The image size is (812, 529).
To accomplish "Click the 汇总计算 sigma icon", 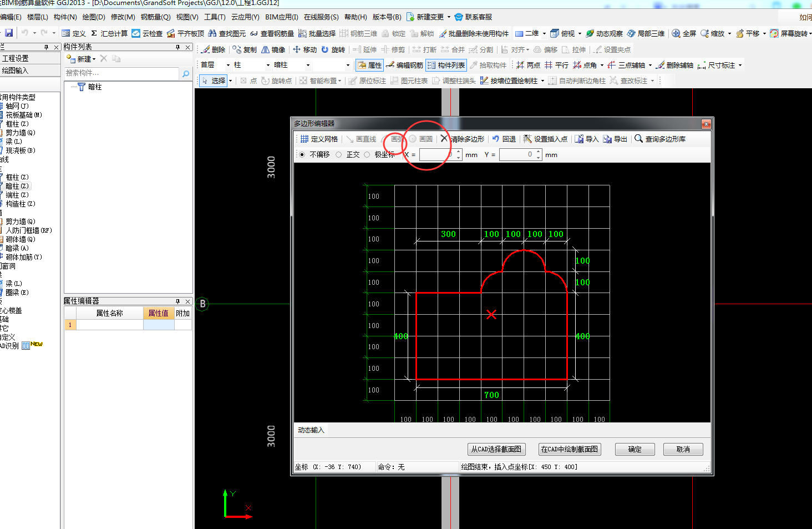I will coord(94,33).
